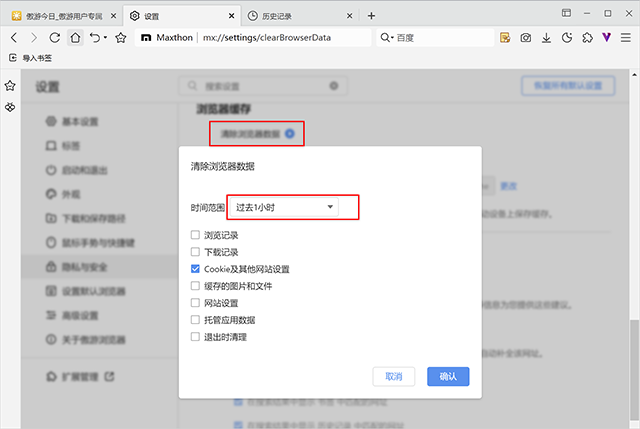Screen dimensions: 640x429
Task: Check the 缓存的图片和文件 checkbox
Action: (195, 286)
